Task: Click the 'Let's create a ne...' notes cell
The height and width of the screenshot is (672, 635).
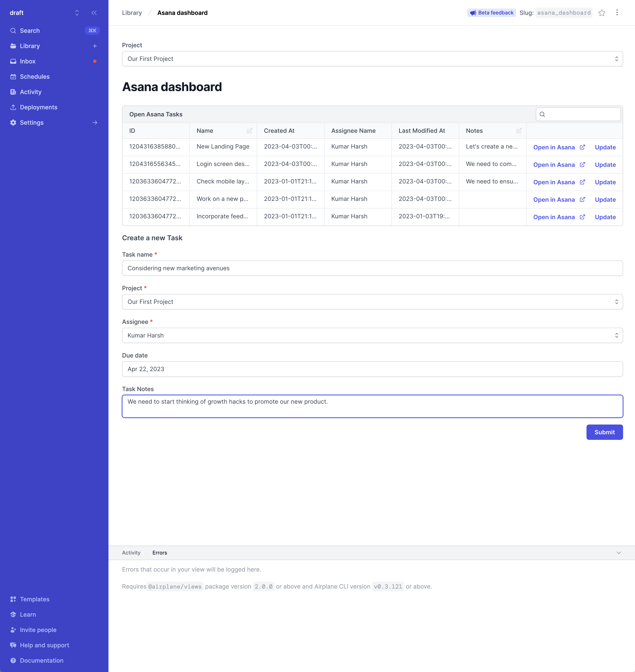Action: click(x=493, y=147)
